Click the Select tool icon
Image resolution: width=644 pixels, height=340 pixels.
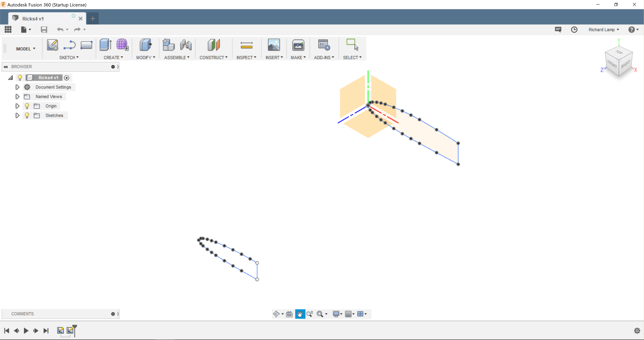tap(352, 45)
